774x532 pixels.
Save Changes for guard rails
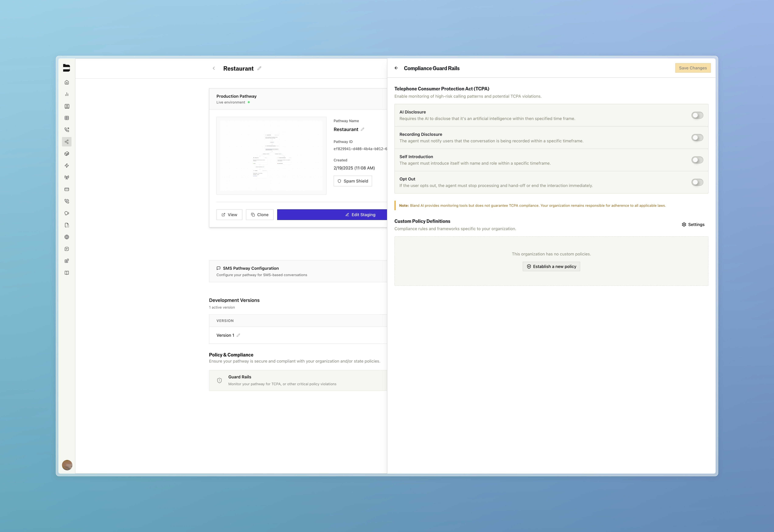click(693, 68)
